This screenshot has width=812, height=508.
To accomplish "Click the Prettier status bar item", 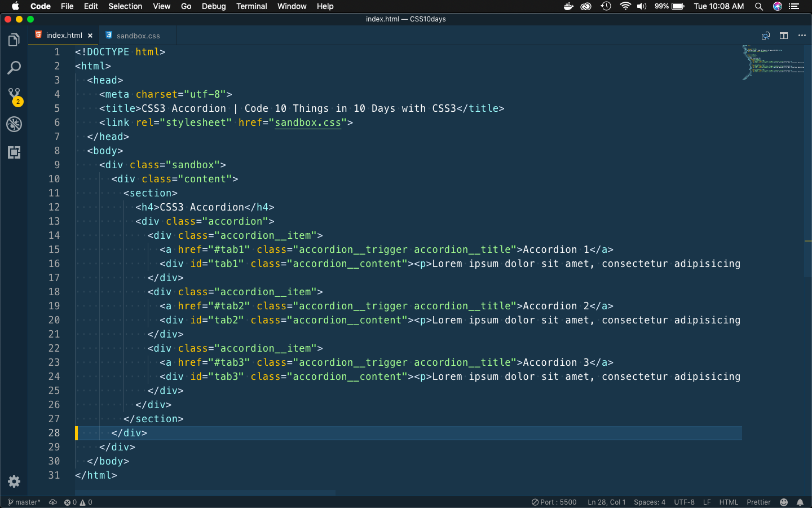I will (x=758, y=502).
